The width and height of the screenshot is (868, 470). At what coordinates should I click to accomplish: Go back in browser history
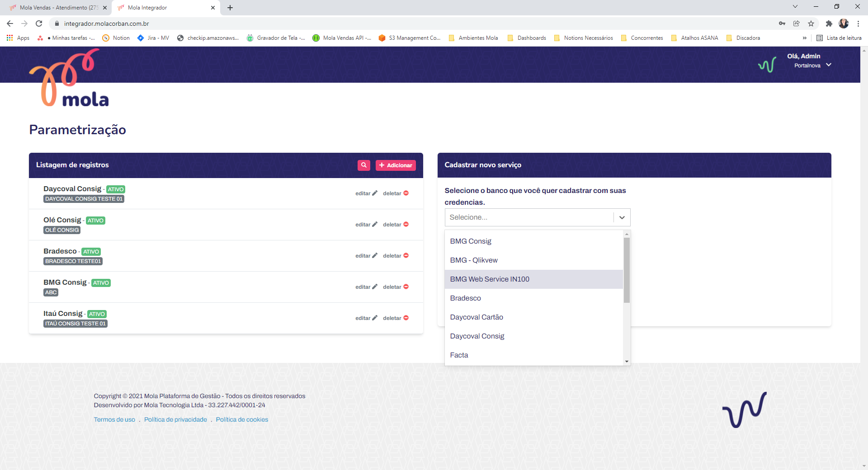[x=10, y=23]
